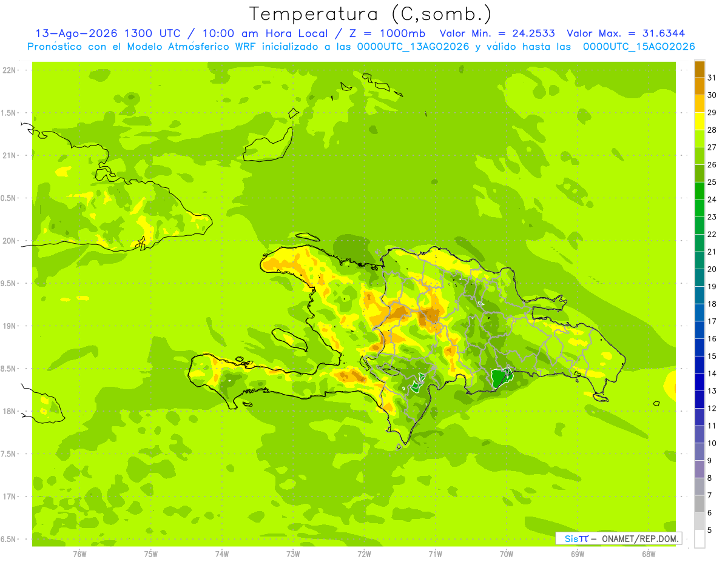Viewport: 728px width, 562px height.
Task: Click the 1.5N latitude axis label
Action: pyautogui.click(x=9, y=113)
